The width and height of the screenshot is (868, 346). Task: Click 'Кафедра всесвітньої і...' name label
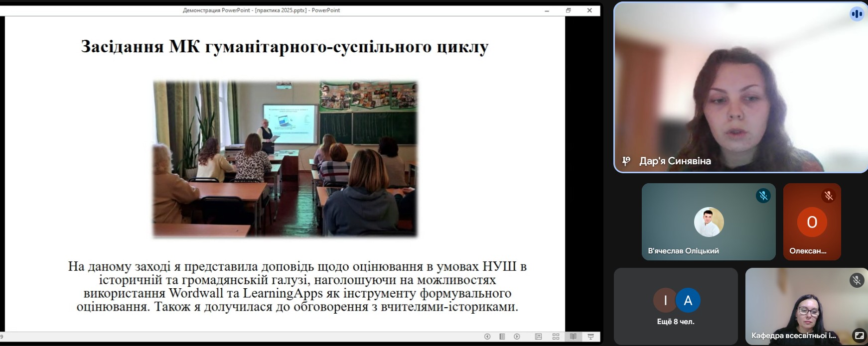(x=794, y=336)
